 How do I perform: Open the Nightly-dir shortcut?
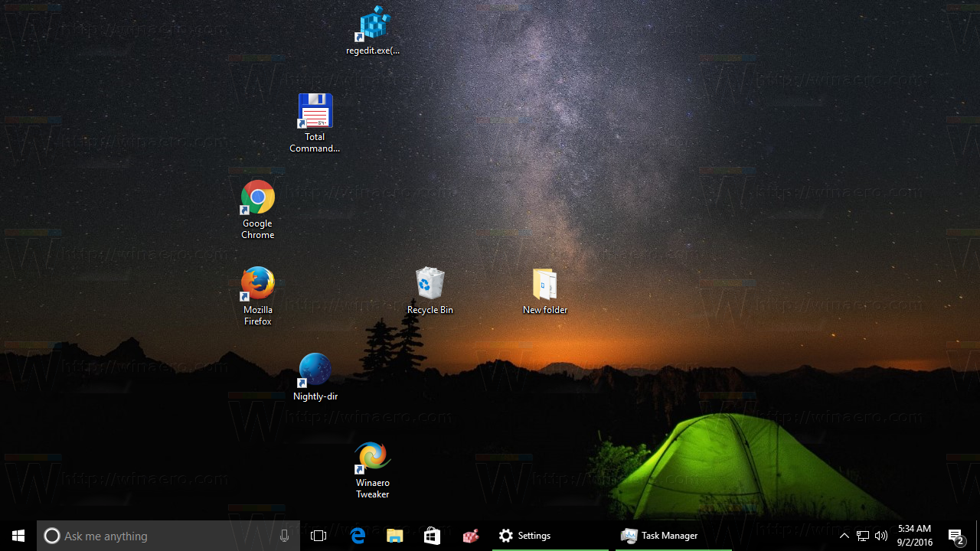[315, 375]
